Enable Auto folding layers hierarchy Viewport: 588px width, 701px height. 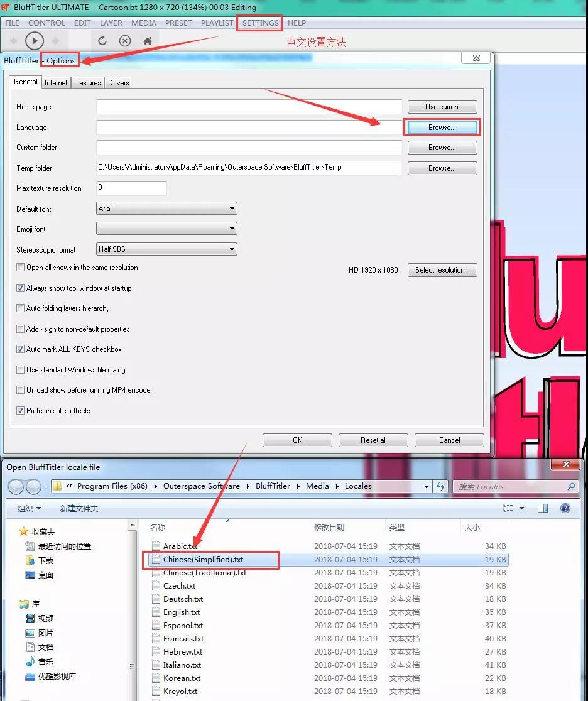pyautogui.click(x=20, y=308)
